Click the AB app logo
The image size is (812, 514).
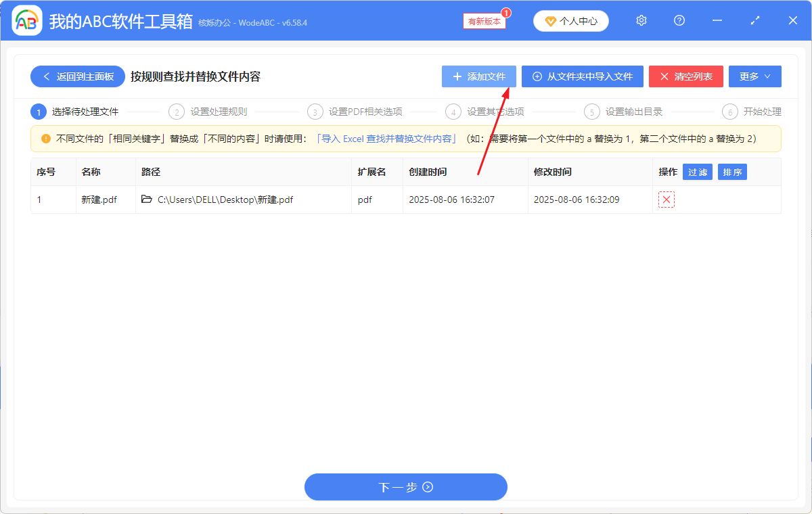26,20
